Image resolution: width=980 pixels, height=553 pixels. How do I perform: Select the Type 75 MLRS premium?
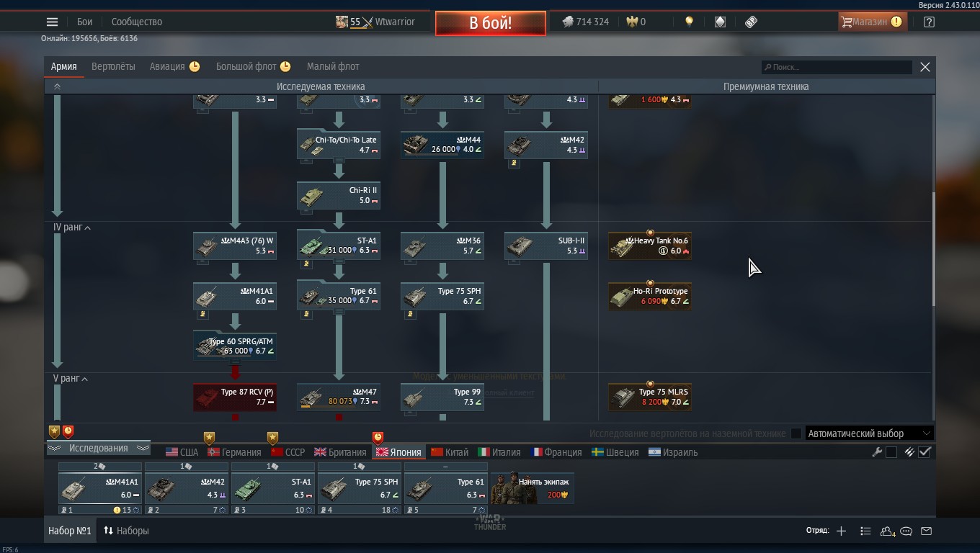click(x=650, y=397)
